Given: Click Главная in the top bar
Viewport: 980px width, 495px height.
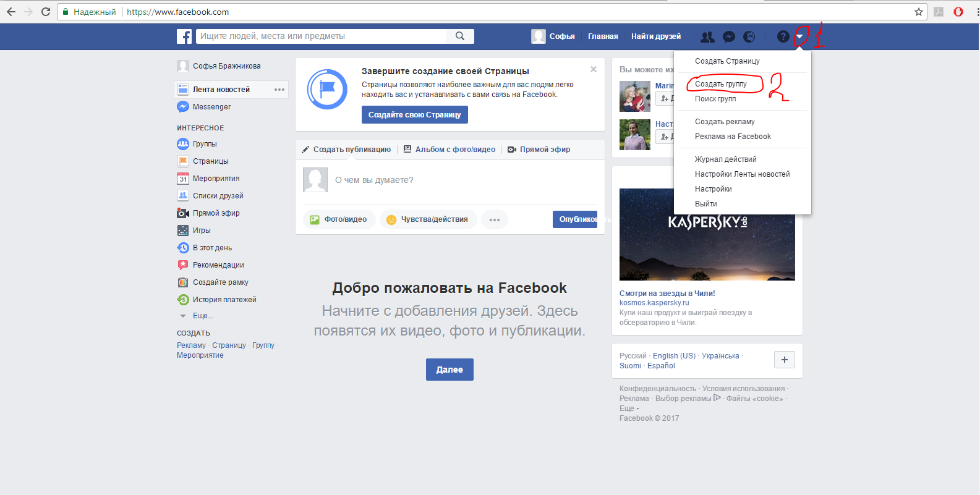Looking at the screenshot, I should point(603,36).
